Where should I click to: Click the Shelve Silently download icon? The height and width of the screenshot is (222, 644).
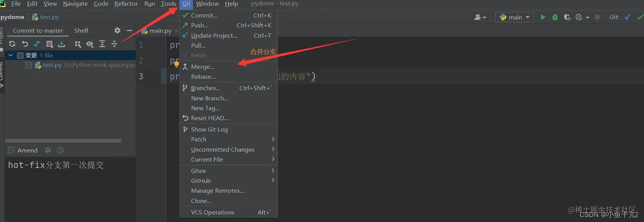[62, 44]
